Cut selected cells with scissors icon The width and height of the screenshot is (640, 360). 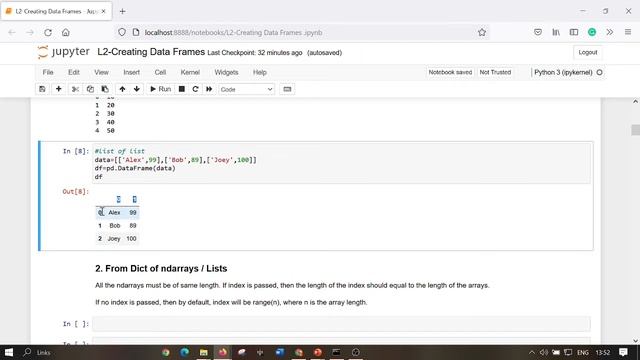coord(75,89)
